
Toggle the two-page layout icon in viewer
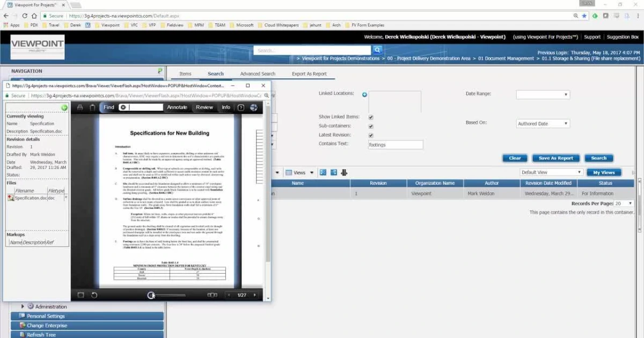(x=213, y=295)
